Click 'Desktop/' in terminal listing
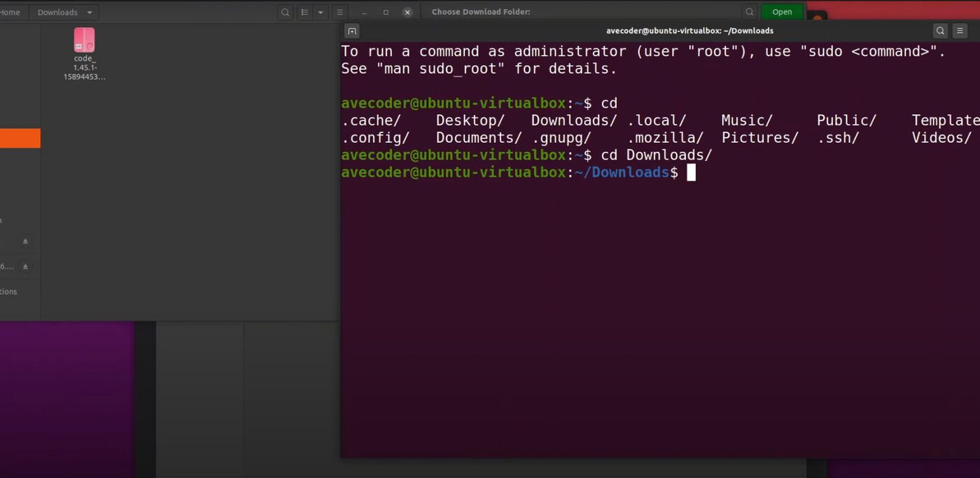The image size is (980, 478). [x=470, y=120]
